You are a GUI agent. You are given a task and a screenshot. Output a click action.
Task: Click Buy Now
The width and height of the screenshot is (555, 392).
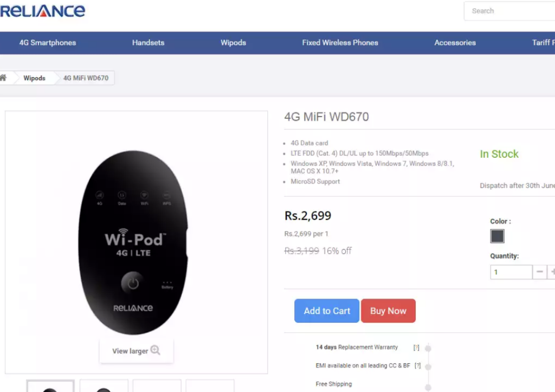pyautogui.click(x=388, y=311)
